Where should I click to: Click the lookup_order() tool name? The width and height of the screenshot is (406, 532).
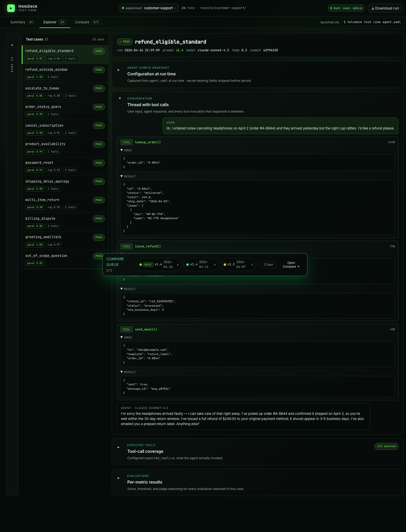(148, 142)
